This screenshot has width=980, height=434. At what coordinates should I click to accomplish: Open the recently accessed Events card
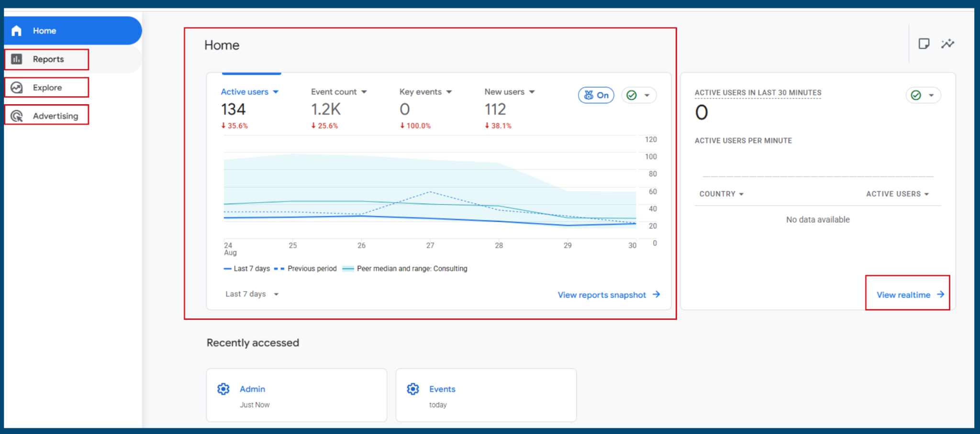coord(486,395)
